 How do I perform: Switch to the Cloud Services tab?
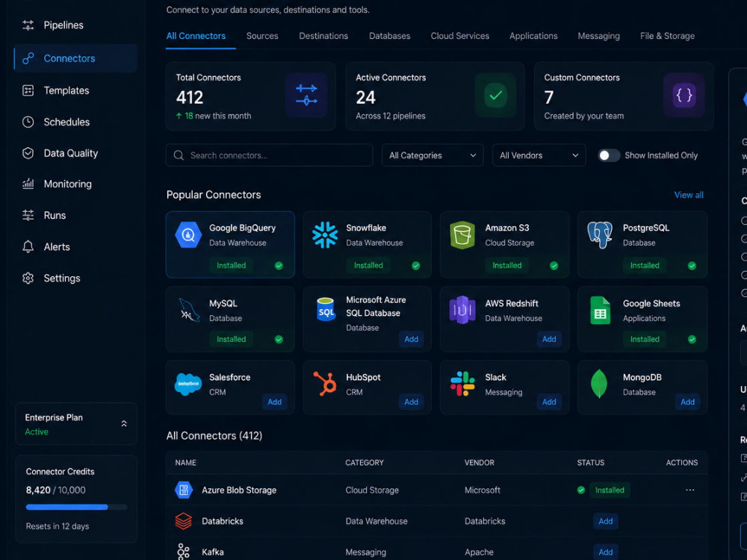(x=459, y=36)
